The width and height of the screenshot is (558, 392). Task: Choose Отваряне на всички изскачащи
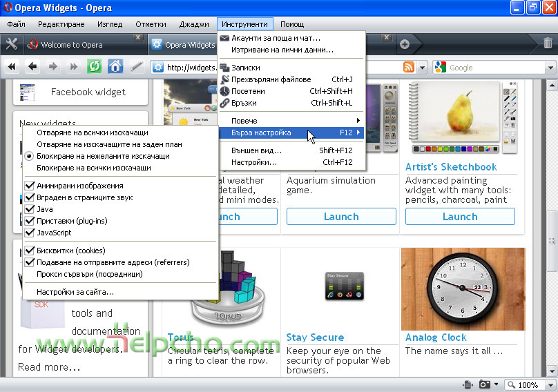click(x=121, y=133)
